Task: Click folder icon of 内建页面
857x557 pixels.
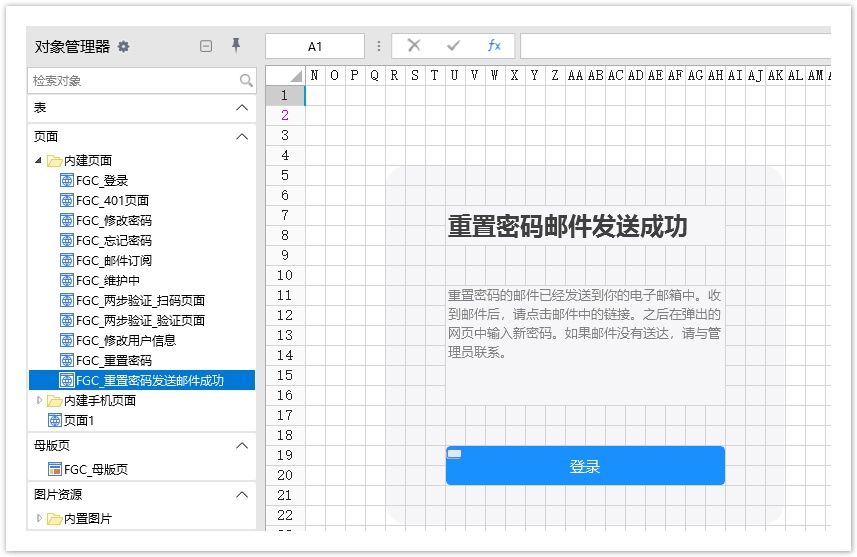Action: coord(54,161)
